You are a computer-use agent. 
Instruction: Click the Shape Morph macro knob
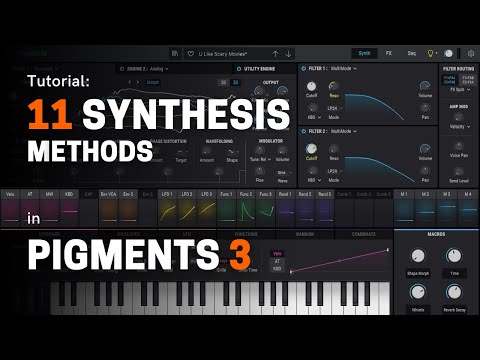[x=418, y=256]
